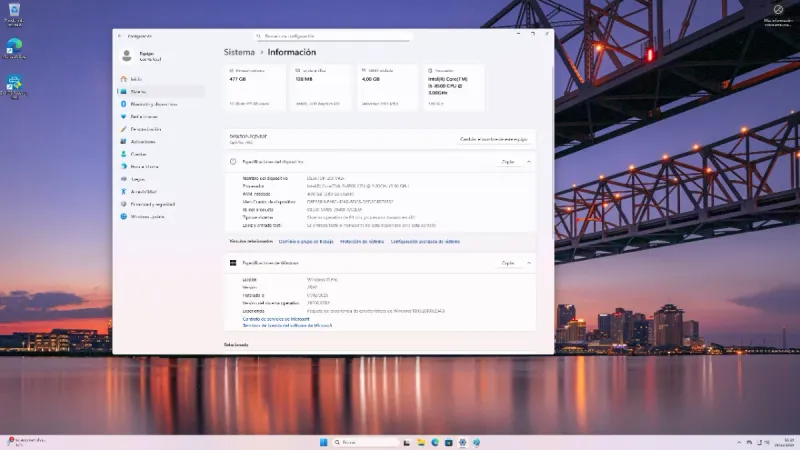Screen dimensions: 800x450
Task: Click the processor card showing Intel Core
Action: tap(454, 87)
